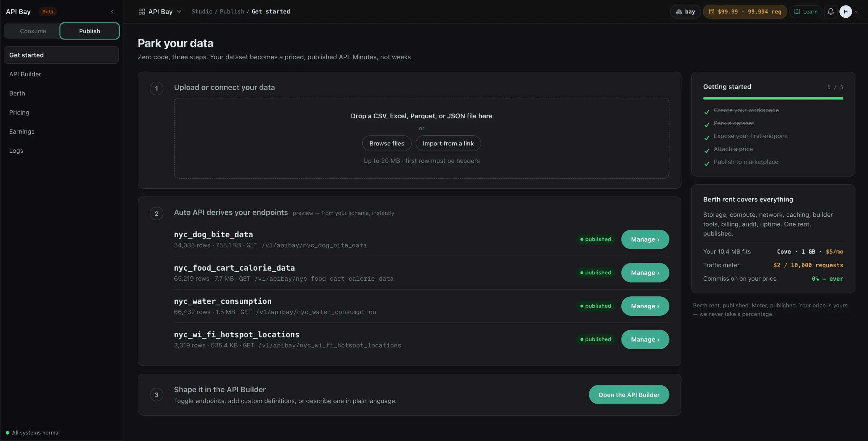Click the file drop zone area
The image size is (868, 441).
click(x=421, y=138)
